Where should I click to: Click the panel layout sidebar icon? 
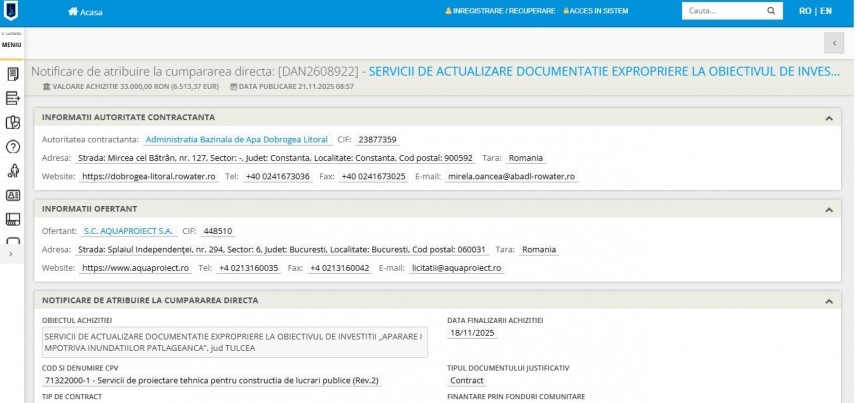(x=13, y=219)
